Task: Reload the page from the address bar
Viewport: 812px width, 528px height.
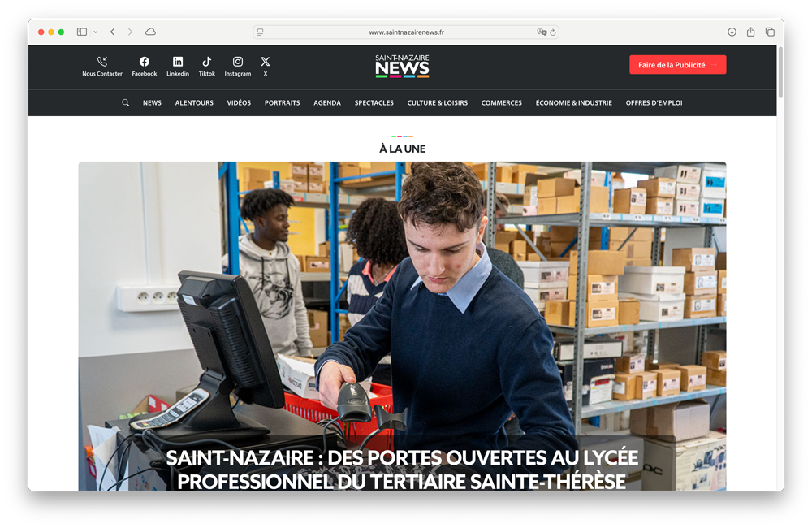Action: coord(555,31)
